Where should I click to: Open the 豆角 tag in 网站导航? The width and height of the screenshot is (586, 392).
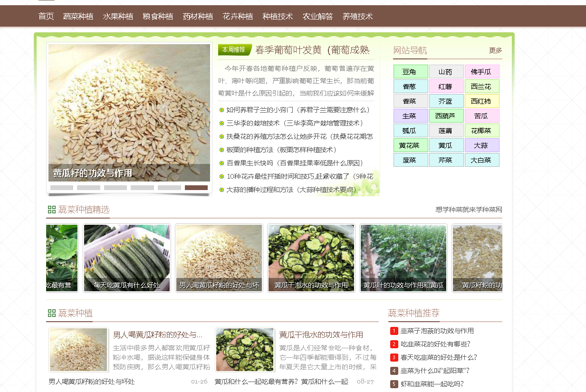coord(411,71)
